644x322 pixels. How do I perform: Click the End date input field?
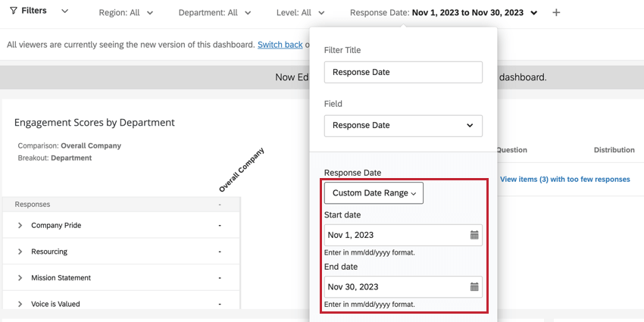[395, 286]
